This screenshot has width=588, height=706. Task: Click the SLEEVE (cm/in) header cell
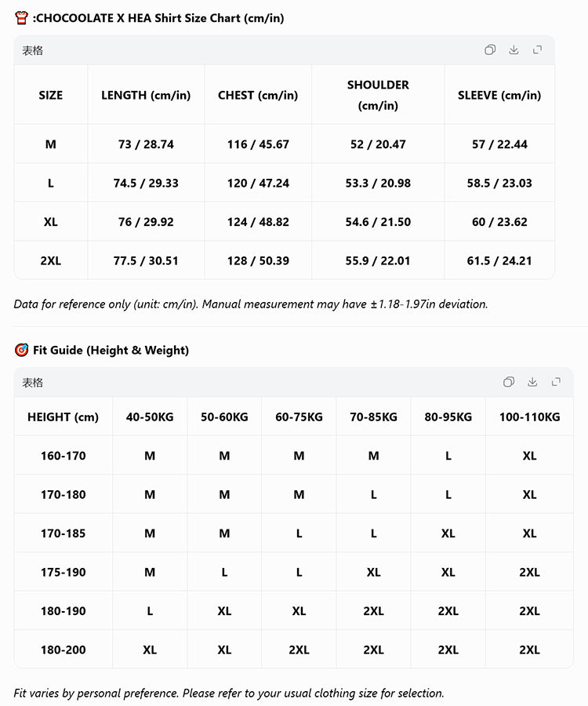tap(499, 95)
